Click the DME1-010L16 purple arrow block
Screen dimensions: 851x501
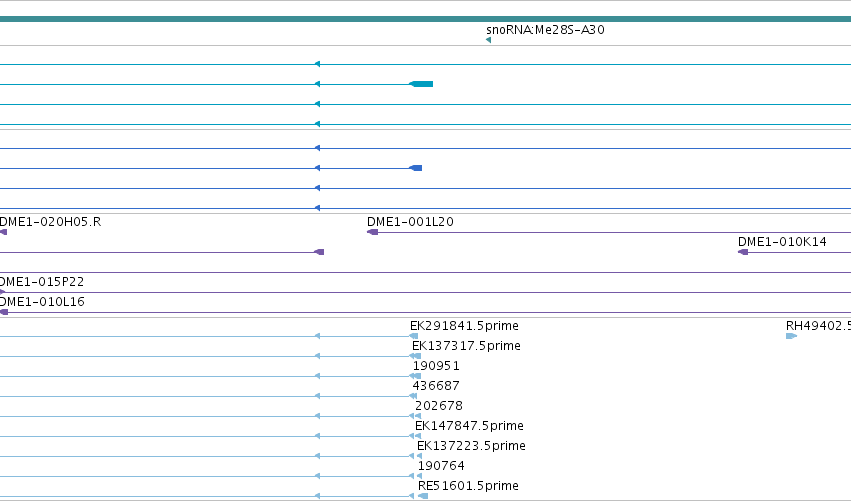[x=4, y=312]
